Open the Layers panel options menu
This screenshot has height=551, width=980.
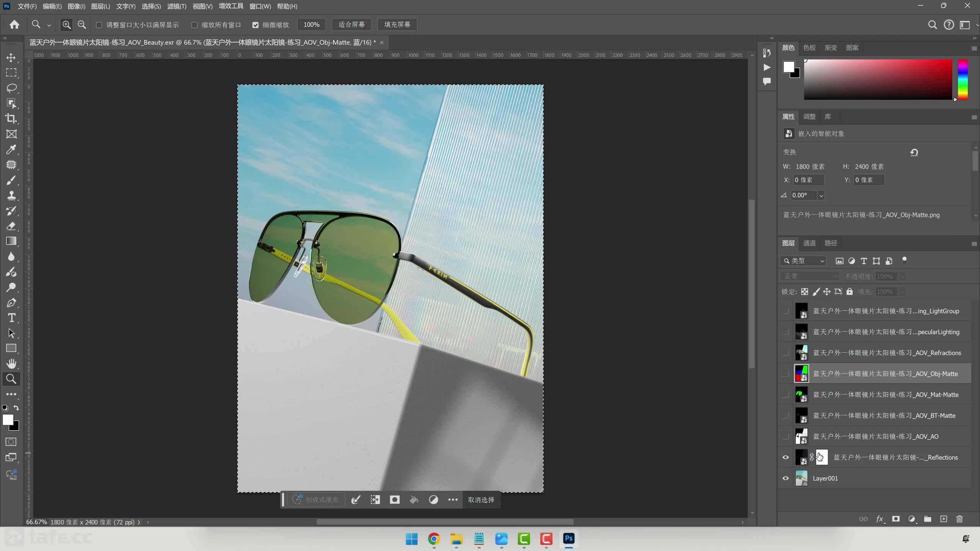(x=974, y=244)
